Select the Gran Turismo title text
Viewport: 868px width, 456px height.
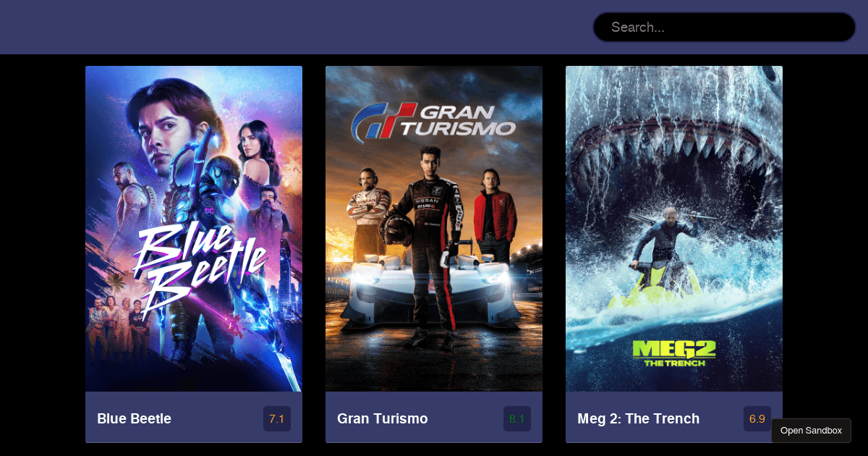click(383, 418)
